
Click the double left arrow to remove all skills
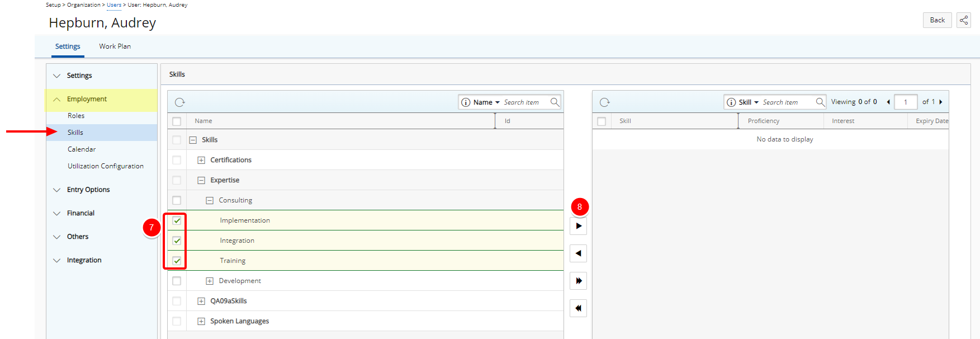click(x=578, y=308)
